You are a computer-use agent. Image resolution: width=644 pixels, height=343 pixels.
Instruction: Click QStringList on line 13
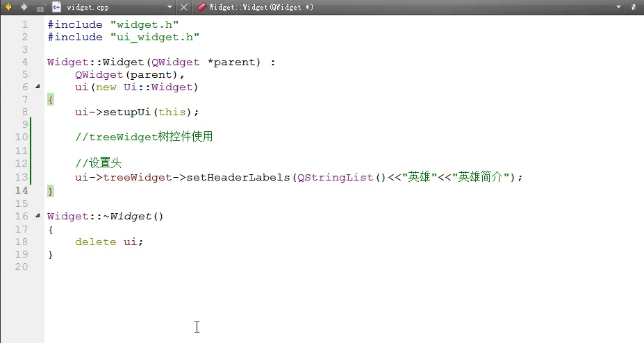point(335,177)
